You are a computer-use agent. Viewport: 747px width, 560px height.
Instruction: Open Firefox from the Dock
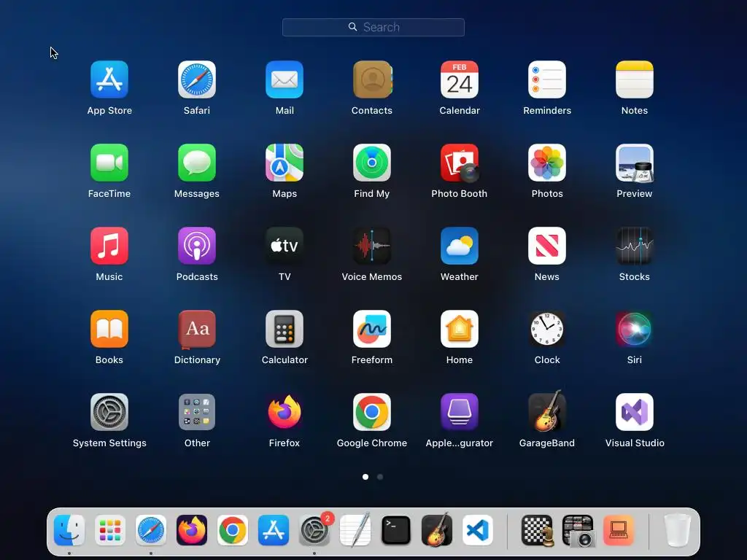click(192, 530)
